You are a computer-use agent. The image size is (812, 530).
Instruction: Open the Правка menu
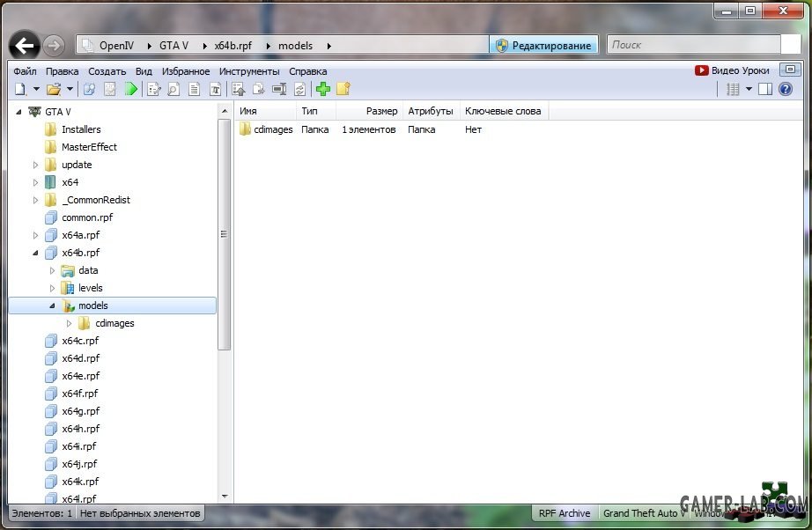click(63, 71)
